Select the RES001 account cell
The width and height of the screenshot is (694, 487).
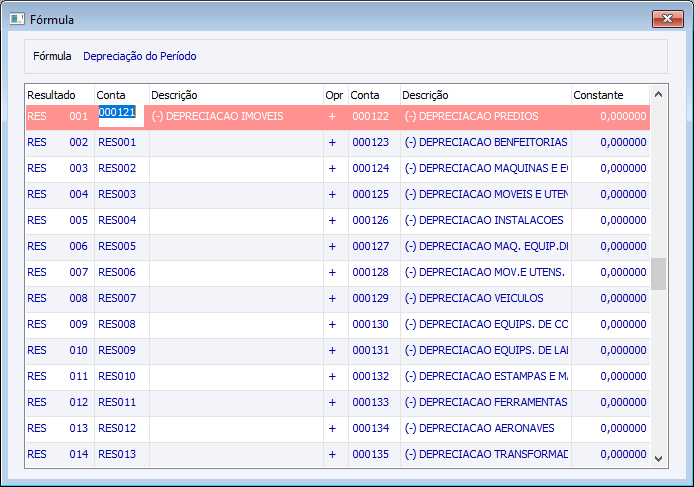coord(122,143)
